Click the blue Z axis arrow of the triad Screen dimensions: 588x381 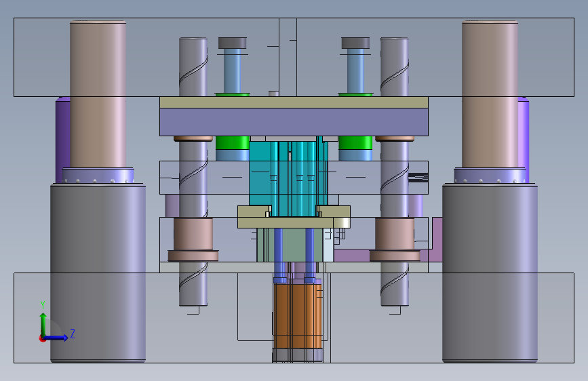[x=56, y=338]
